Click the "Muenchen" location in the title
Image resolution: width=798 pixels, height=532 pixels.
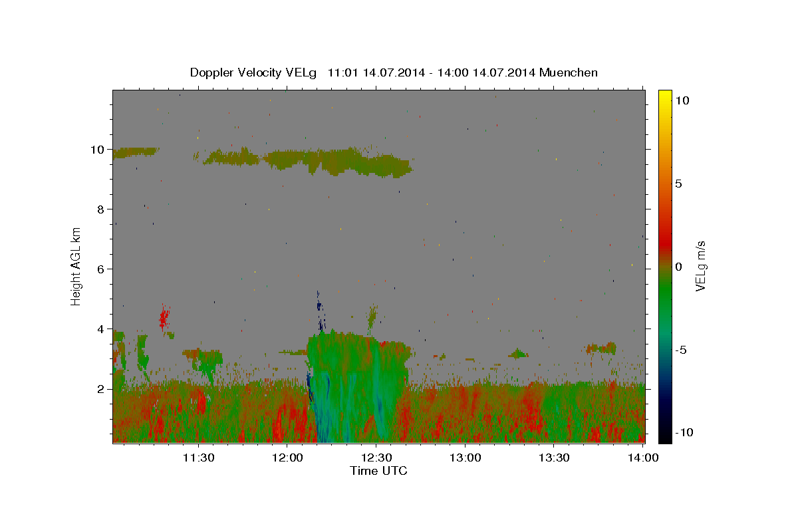569,72
